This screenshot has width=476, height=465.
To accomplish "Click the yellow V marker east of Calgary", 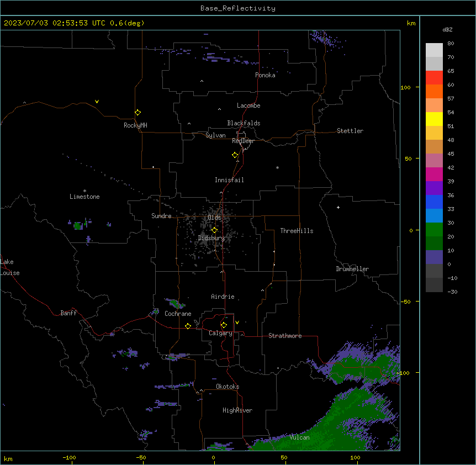I will 237,323.
